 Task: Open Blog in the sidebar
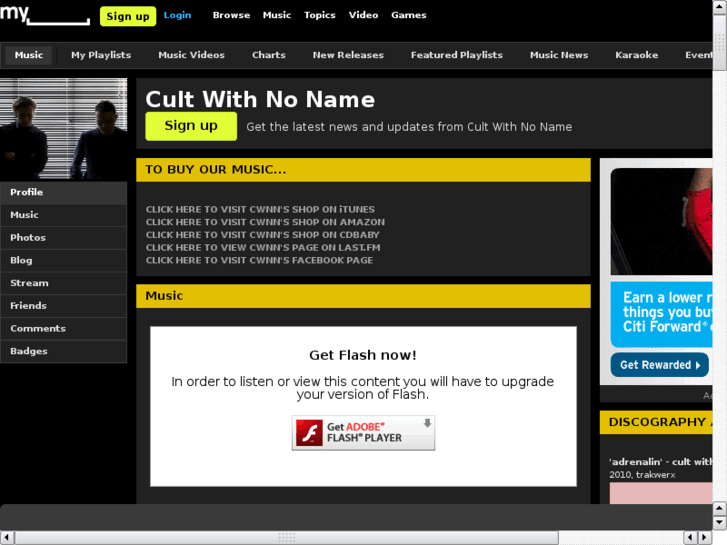(x=64, y=261)
